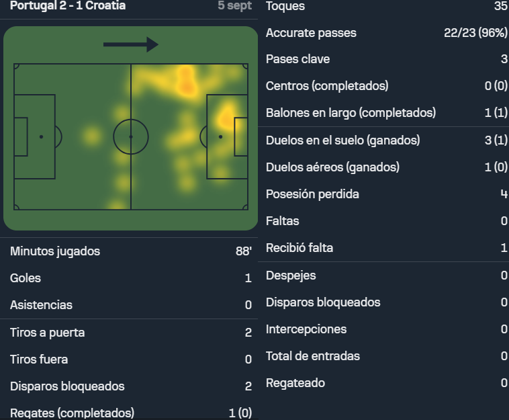Click the heatmap center circle
This screenshot has width=509, height=420.
tap(131, 136)
